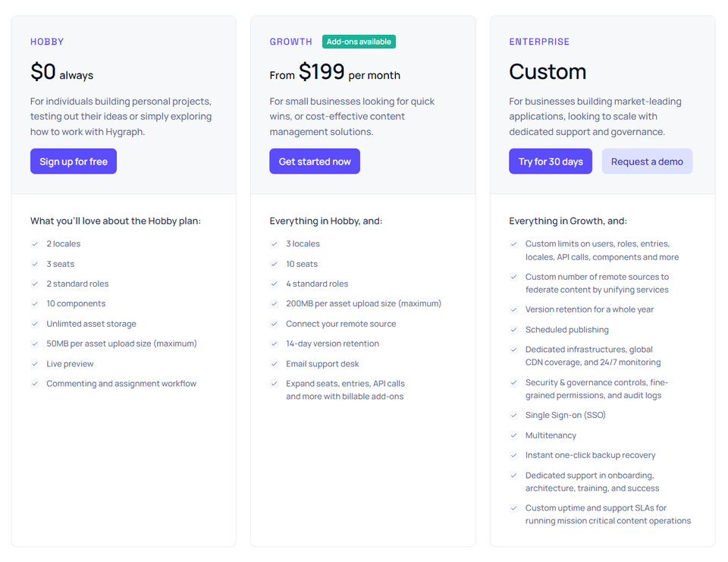Viewport: 728px width, 562px height.
Task: Click the check icon beside Live preview
Action: (x=35, y=364)
